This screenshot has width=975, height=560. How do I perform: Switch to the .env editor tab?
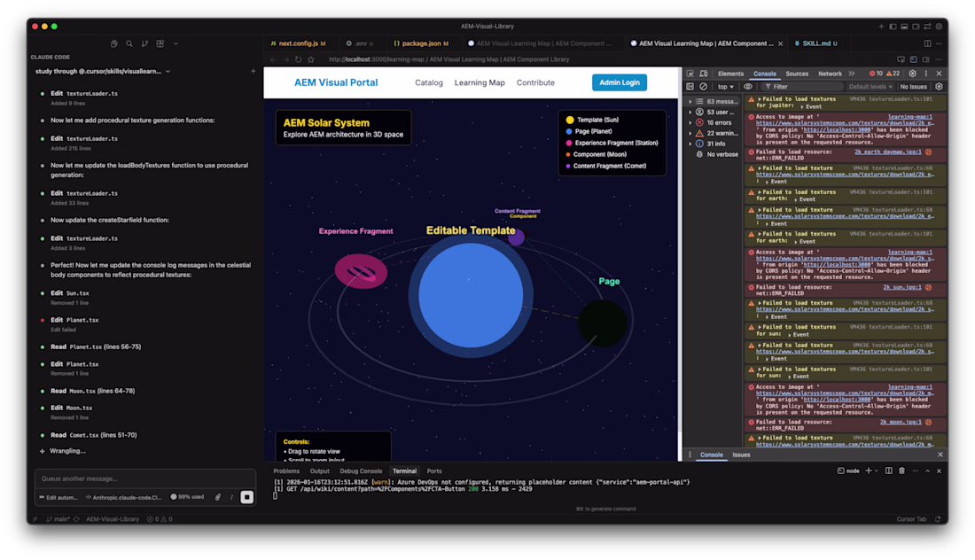point(360,43)
